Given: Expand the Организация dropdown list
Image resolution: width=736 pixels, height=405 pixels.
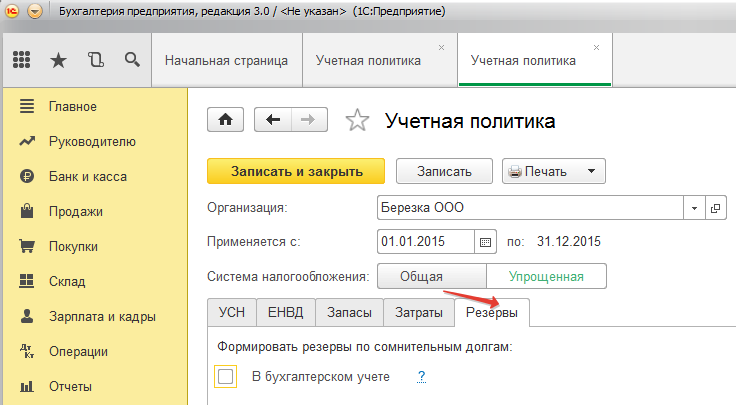Looking at the screenshot, I should pos(695,209).
